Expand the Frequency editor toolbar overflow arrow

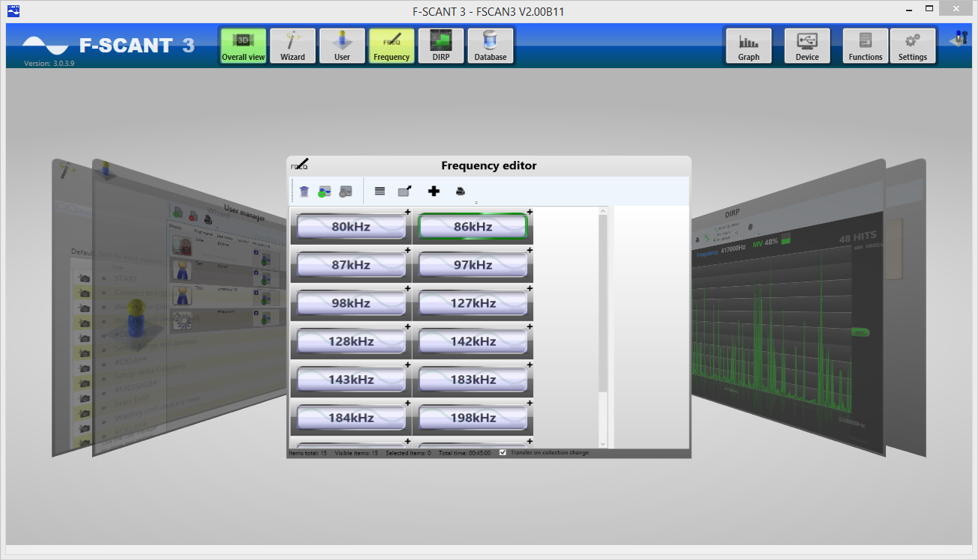point(476,202)
